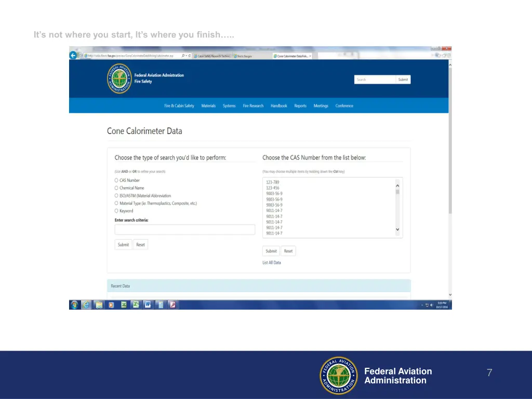The image size is (532, 399).
Task: Select the Keyword radio button
Action: (116, 211)
